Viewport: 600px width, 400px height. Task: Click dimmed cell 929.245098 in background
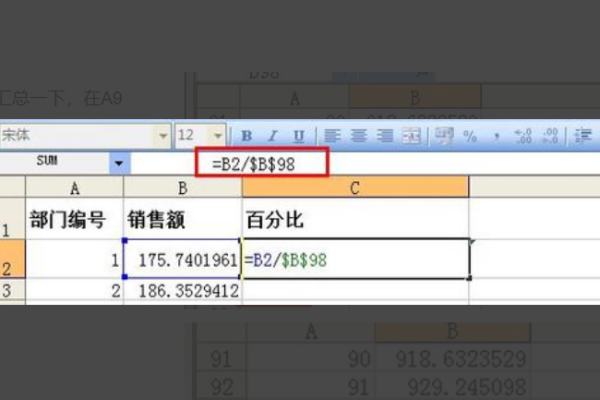(453, 387)
